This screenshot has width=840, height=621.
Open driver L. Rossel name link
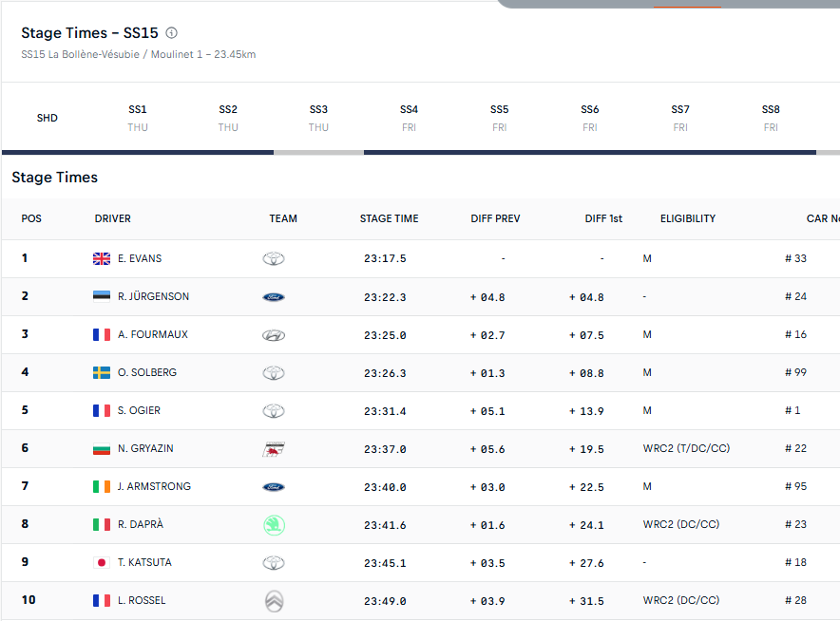tap(142, 600)
